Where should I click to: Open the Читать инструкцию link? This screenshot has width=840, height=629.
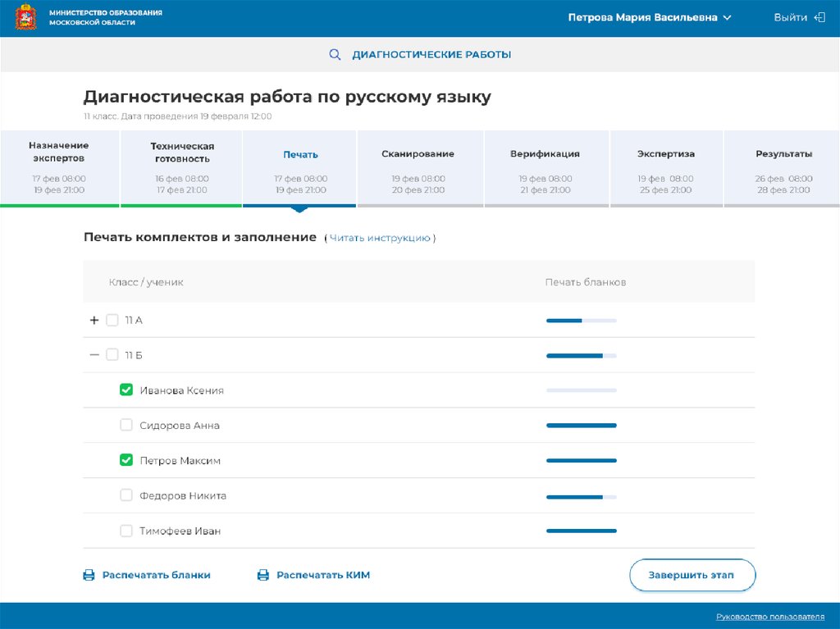click(380, 238)
